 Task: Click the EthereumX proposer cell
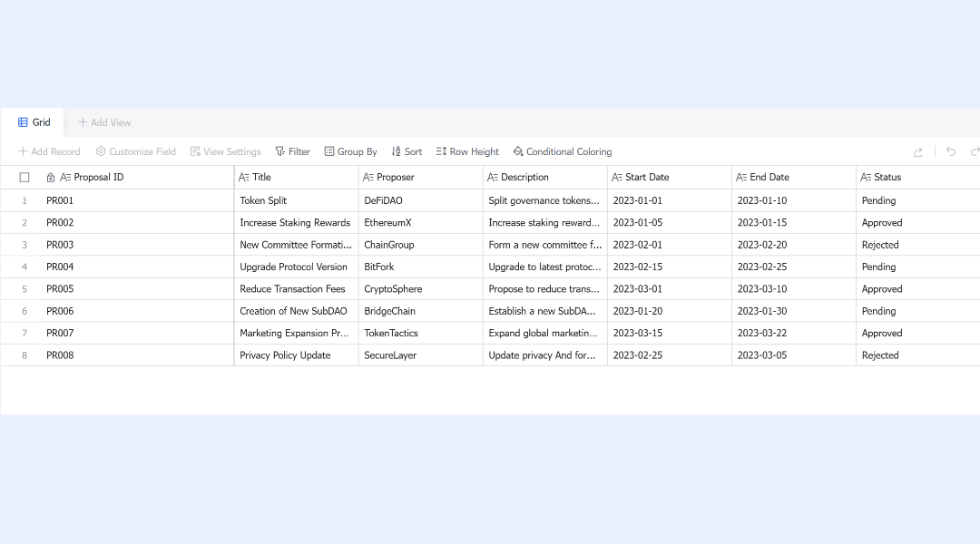click(x=421, y=222)
